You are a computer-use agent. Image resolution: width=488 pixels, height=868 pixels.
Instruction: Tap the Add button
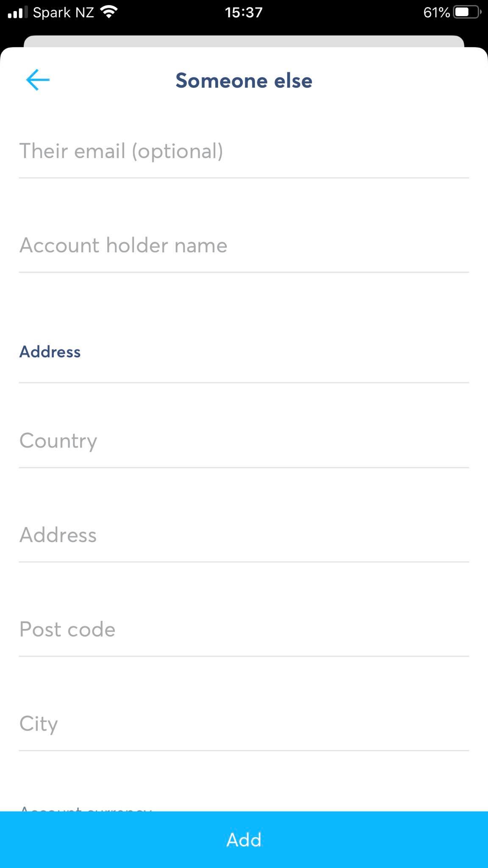click(x=244, y=840)
